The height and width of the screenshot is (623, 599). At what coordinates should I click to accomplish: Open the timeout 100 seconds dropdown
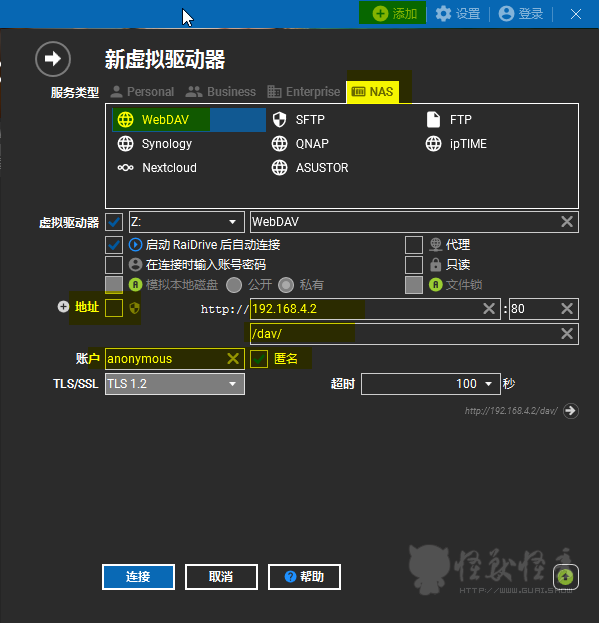(x=431, y=384)
